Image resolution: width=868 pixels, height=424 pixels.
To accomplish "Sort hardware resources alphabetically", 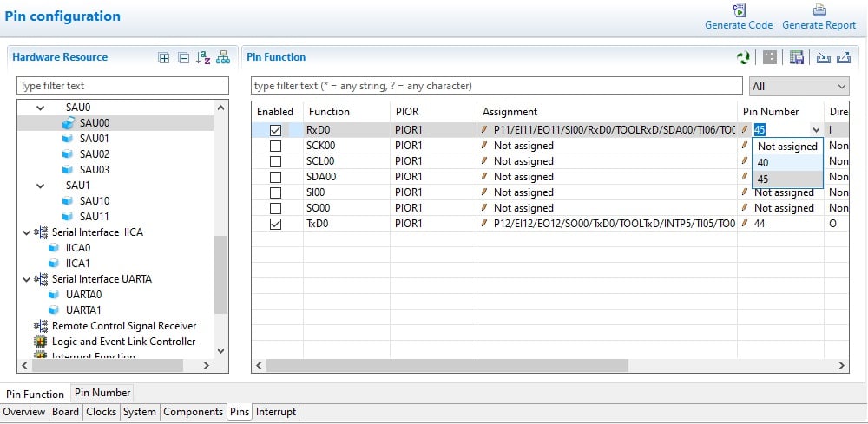I will click(x=203, y=58).
